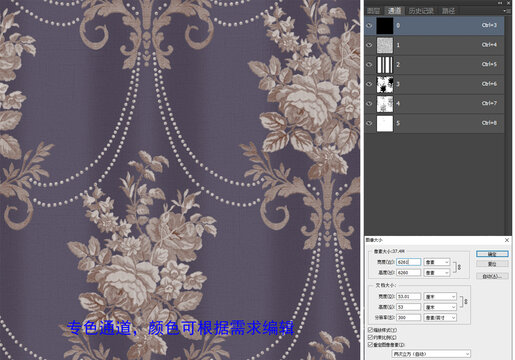Hide channel 0 with its eye icon
The height and width of the screenshot is (360, 515).
(369, 26)
